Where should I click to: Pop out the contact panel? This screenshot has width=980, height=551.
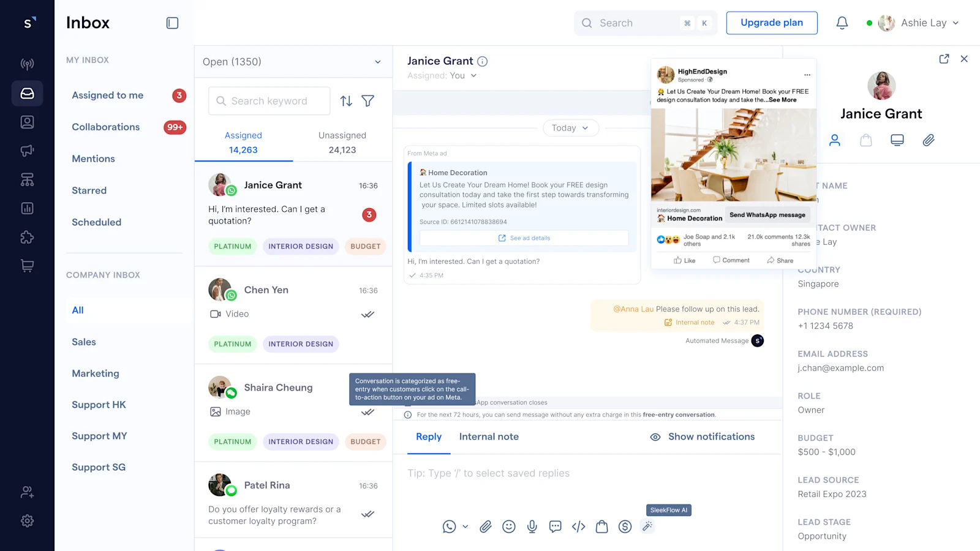(944, 59)
